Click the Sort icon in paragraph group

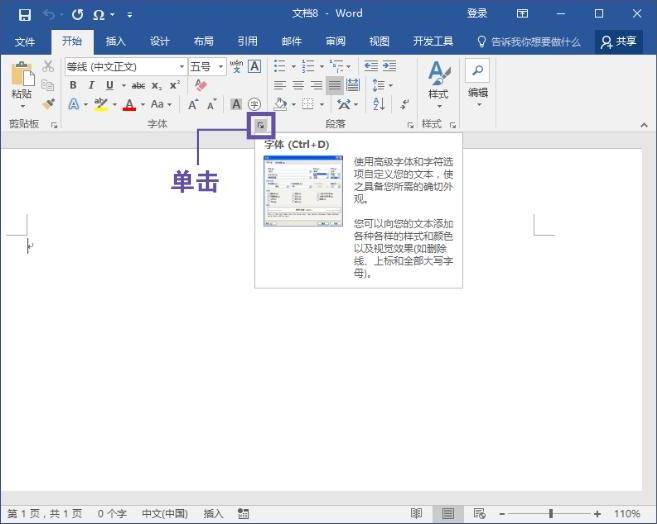[380, 104]
